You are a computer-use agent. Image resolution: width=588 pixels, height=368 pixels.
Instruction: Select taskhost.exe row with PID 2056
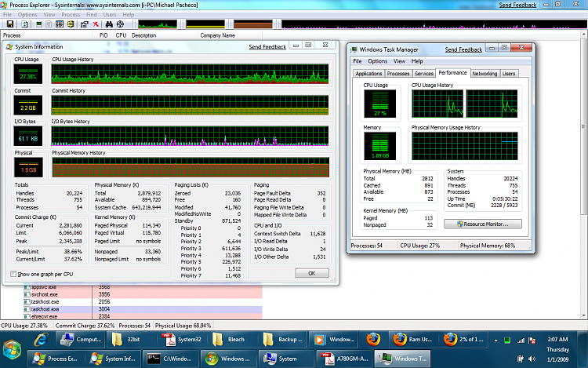coord(131,301)
